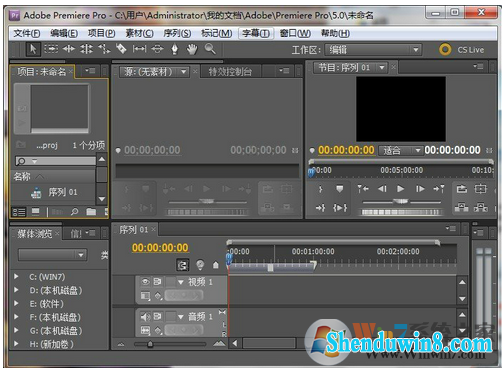
Task: Switch to the 特效控制台 tab
Action: click(230, 72)
